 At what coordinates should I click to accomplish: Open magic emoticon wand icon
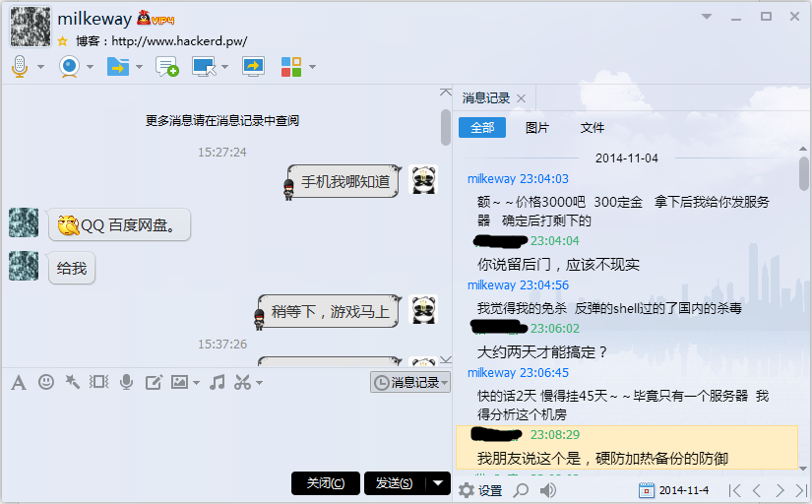click(73, 382)
